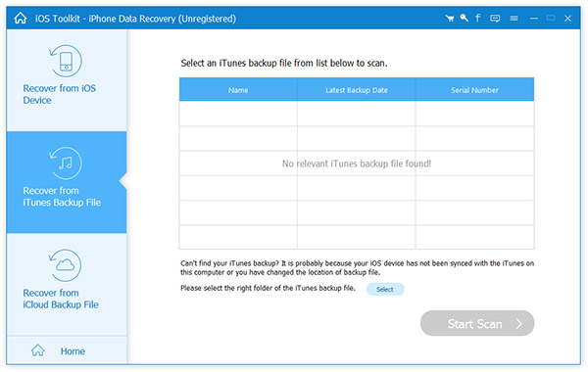Select the iTunes music note recovery icon
Viewport: 588px width, 372px height.
(66, 163)
